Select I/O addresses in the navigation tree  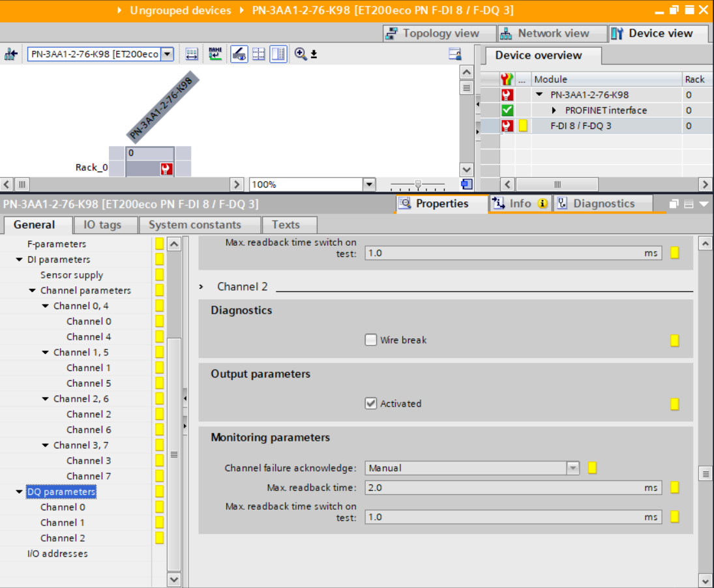57,553
